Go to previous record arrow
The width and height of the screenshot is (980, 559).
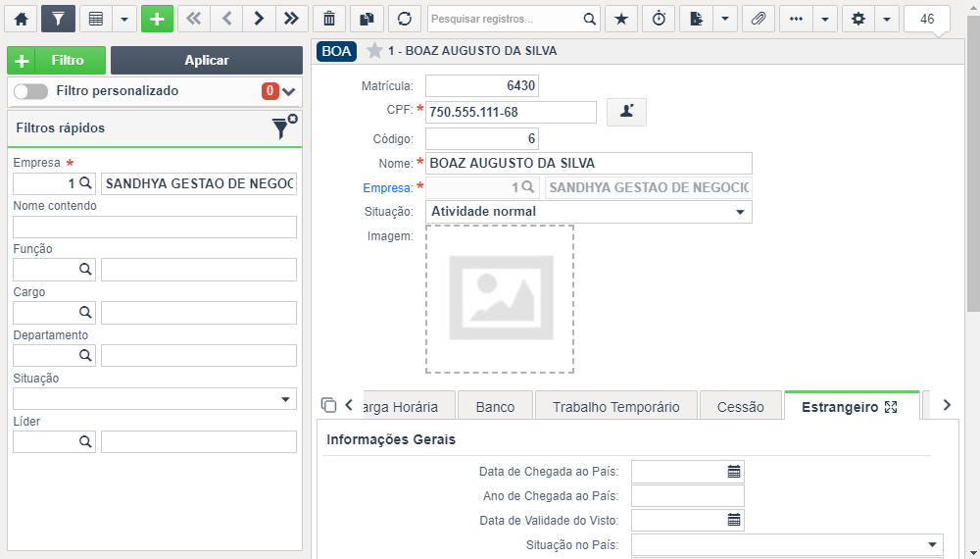(227, 19)
